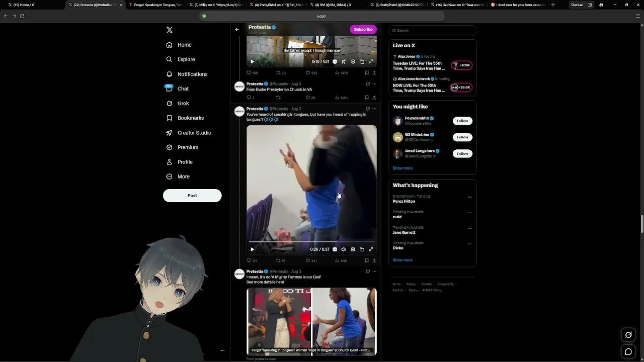Toggle captions on the 0:37 video
Image resolution: width=644 pixels, height=362 pixels.
(x=335, y=249)
